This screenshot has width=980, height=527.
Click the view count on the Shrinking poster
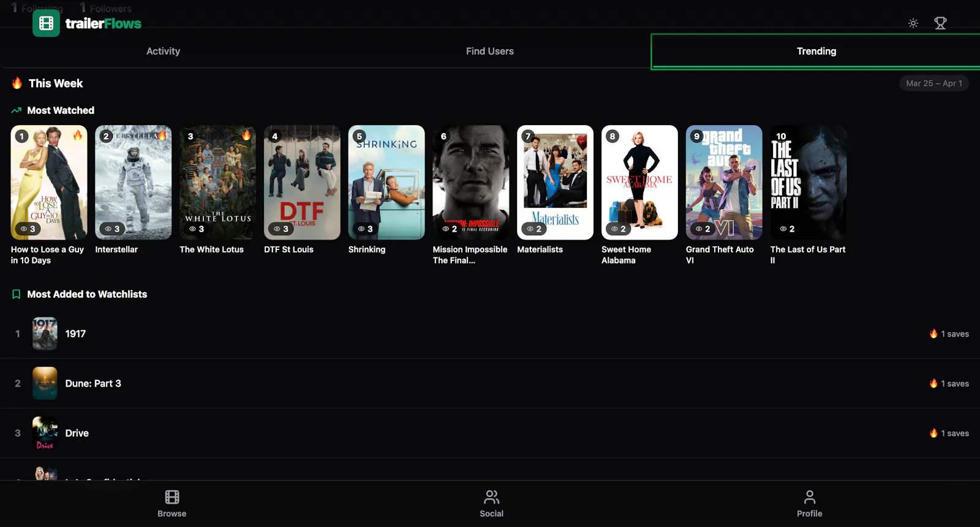click(366, 229)
